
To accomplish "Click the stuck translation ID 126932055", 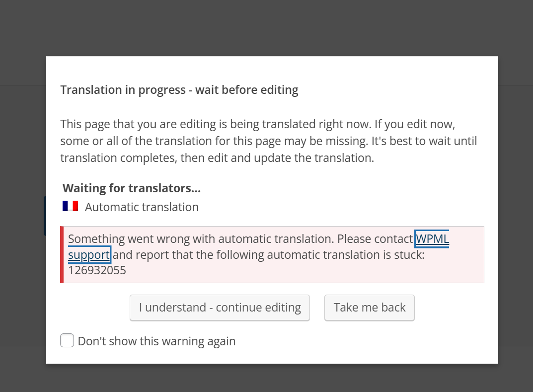I will pyautogui.click(x=97, y=271).
